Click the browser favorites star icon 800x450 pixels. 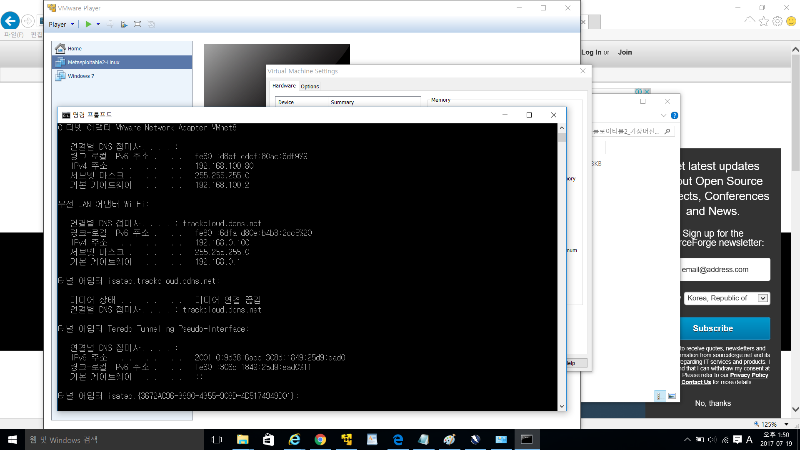click(x=764, y=21)
